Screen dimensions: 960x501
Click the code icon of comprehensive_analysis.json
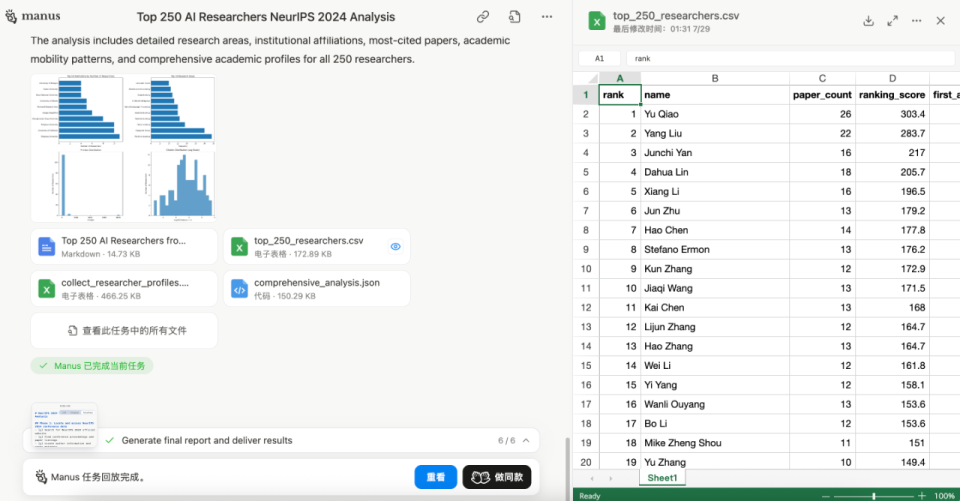pos(239,289)
